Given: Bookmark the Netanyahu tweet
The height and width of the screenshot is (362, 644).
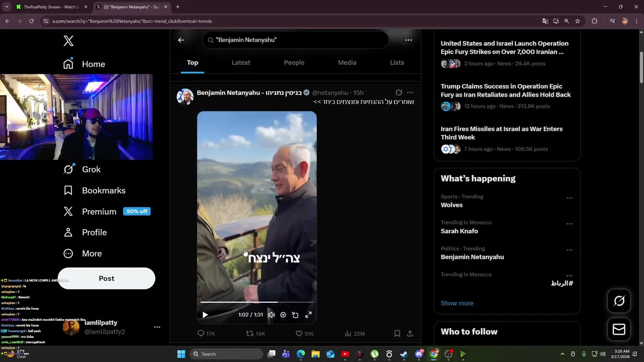Looking at the screenshot, I should (397, 333).
